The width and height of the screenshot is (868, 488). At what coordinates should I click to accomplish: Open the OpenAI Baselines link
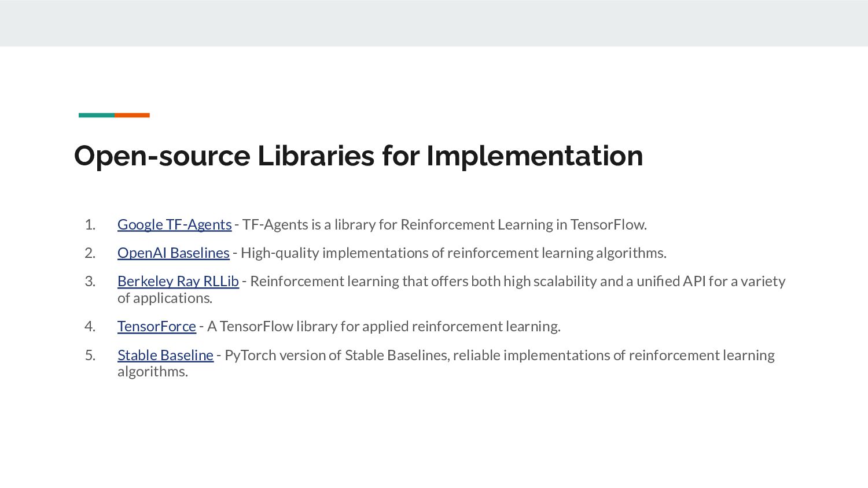174,253
